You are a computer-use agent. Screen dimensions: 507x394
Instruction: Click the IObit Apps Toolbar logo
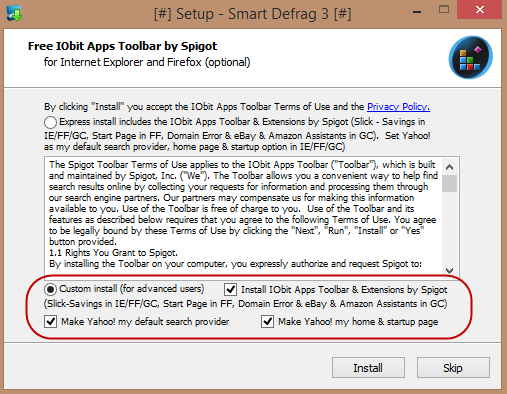470,57
